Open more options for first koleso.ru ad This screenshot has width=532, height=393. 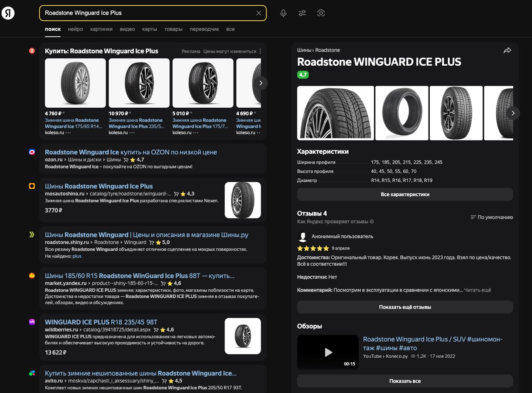[x=68, y=133]
